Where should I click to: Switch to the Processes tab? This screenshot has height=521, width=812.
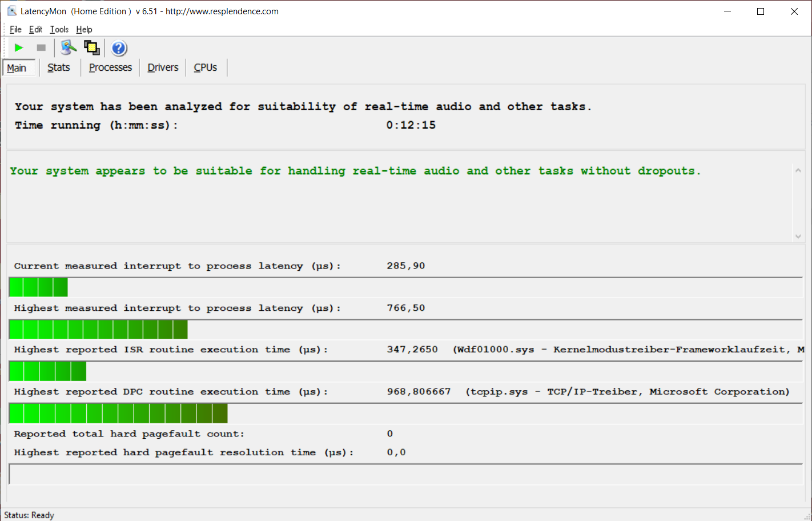click(110, 67)
